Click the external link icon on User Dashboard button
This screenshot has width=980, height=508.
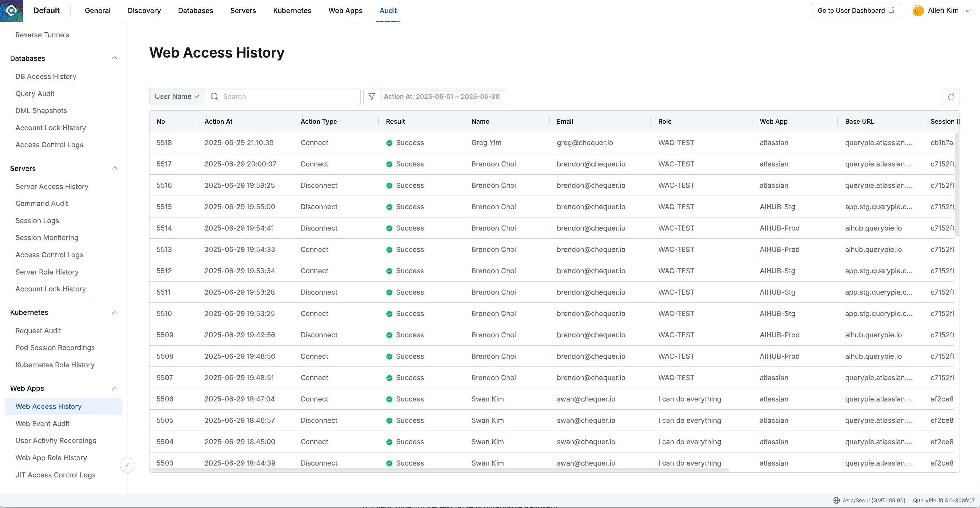click(892, 10)
